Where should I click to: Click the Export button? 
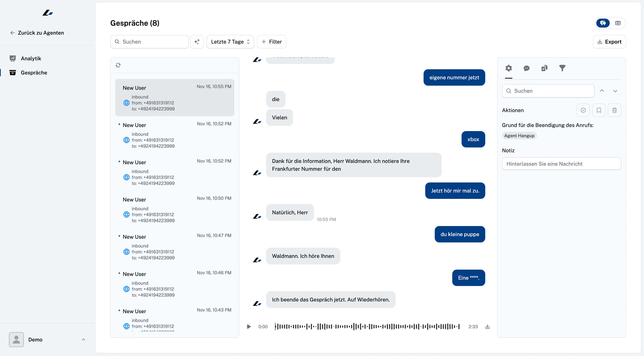coord(609,42)
